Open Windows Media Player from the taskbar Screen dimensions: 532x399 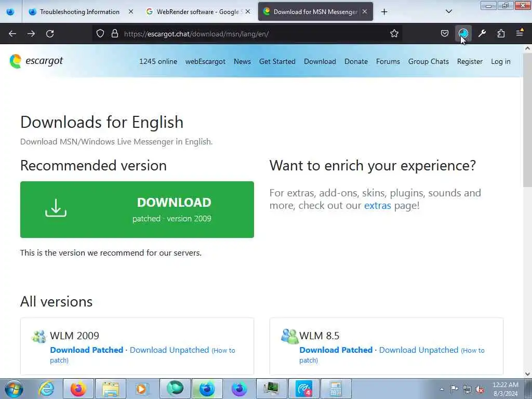pos(142,389)
